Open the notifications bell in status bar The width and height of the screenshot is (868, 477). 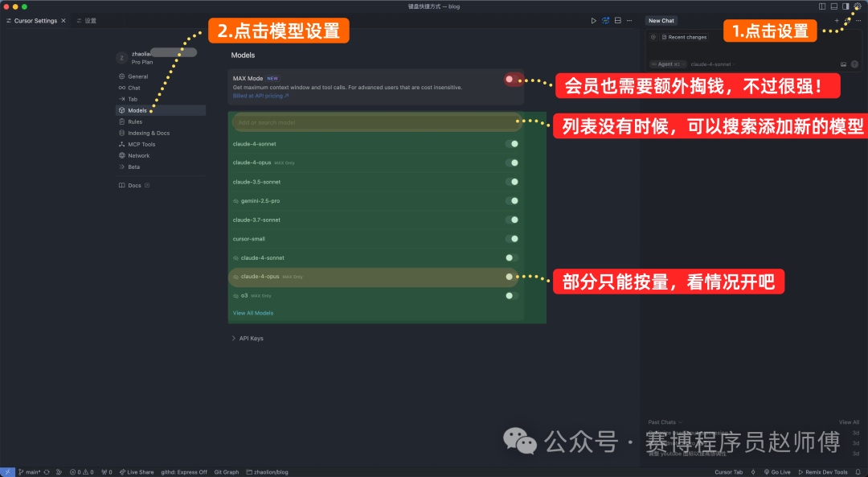pyautogui.click(x=858, y=472)
